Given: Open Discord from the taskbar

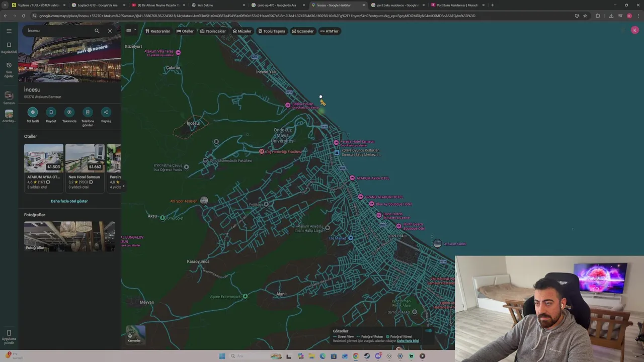Looking at the screenshot, I should [378, 356].
